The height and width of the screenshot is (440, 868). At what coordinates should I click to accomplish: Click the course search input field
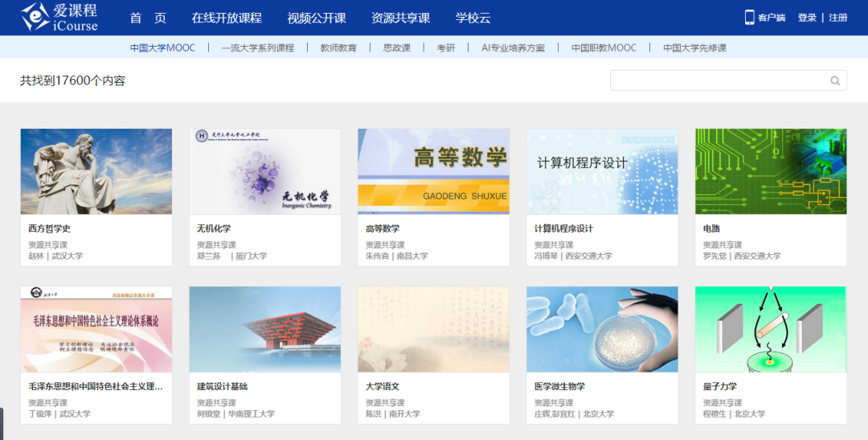pyautogui.click(x=728, y=80)
